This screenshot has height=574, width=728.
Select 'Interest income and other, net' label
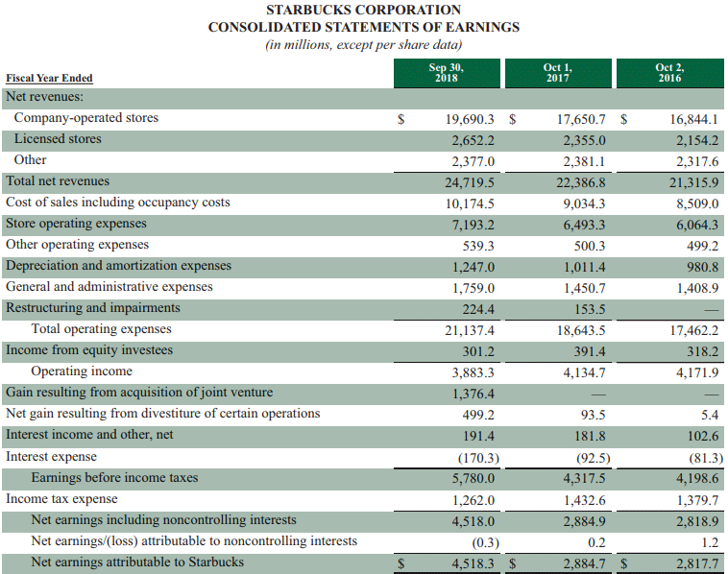tap(89, 435)
